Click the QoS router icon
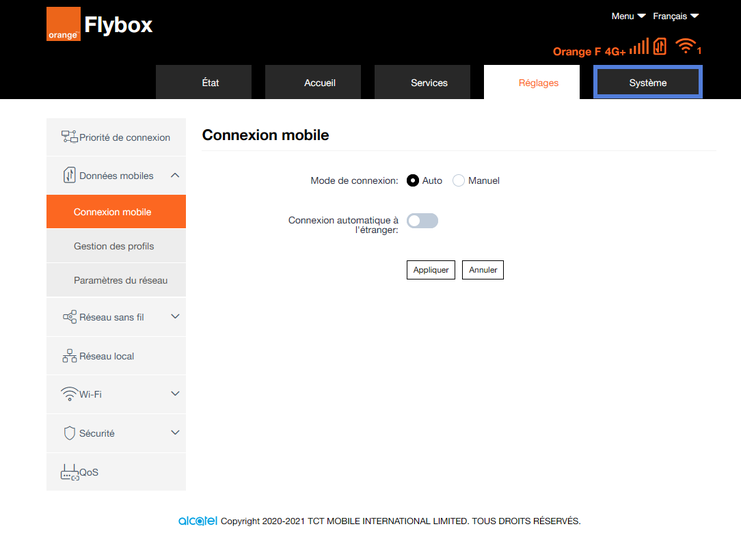This screenshot has width=741, height=546. 69,472
